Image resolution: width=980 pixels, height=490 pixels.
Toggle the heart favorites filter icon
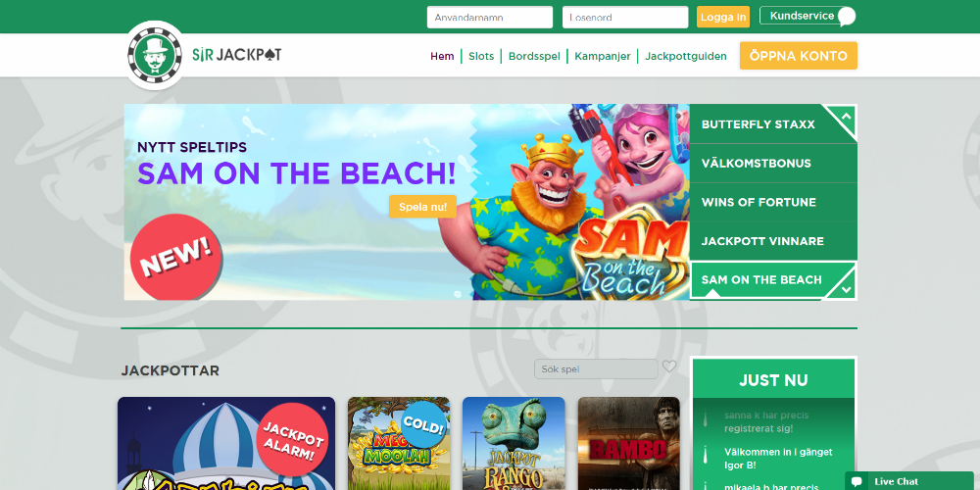[669, 367]
